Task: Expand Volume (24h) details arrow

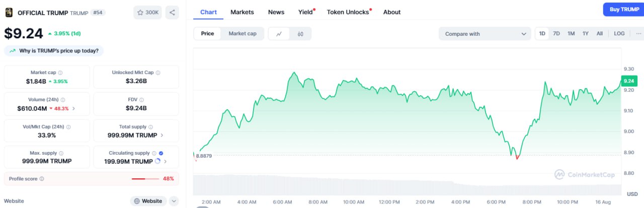Action: tap(74, 108)
